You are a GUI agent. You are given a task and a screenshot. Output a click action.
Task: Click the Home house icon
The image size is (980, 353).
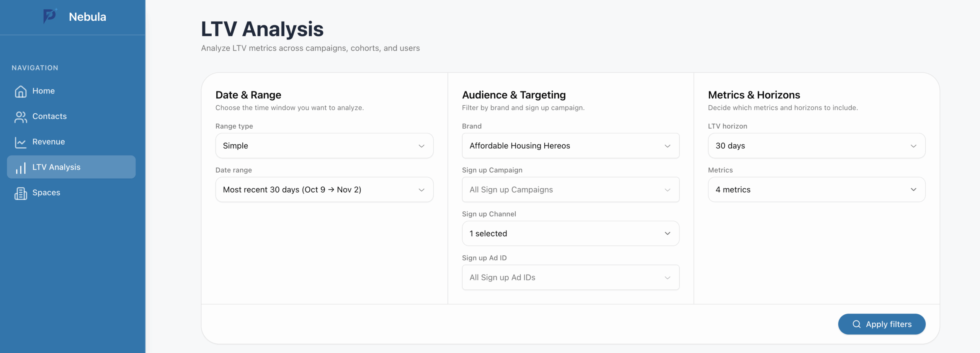21,92
